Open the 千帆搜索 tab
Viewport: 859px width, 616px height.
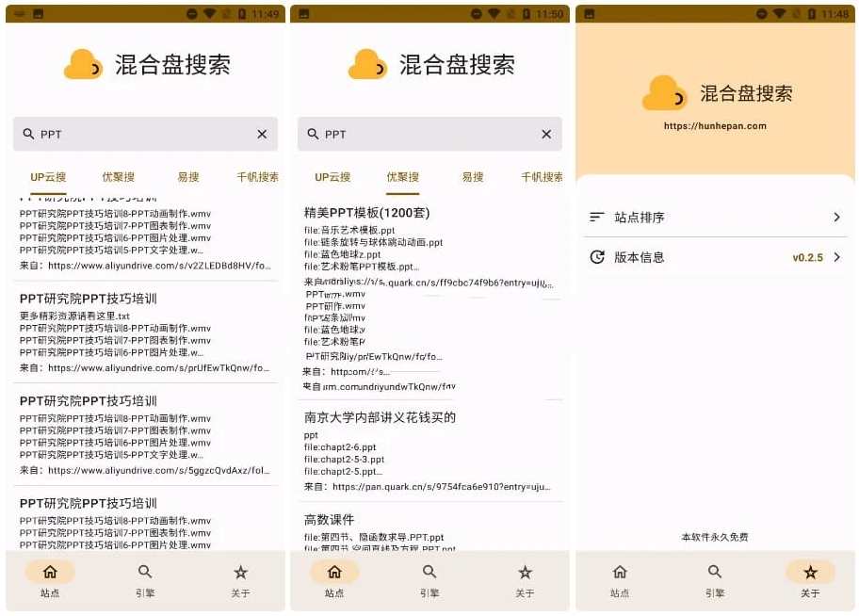tap(256, 176)
